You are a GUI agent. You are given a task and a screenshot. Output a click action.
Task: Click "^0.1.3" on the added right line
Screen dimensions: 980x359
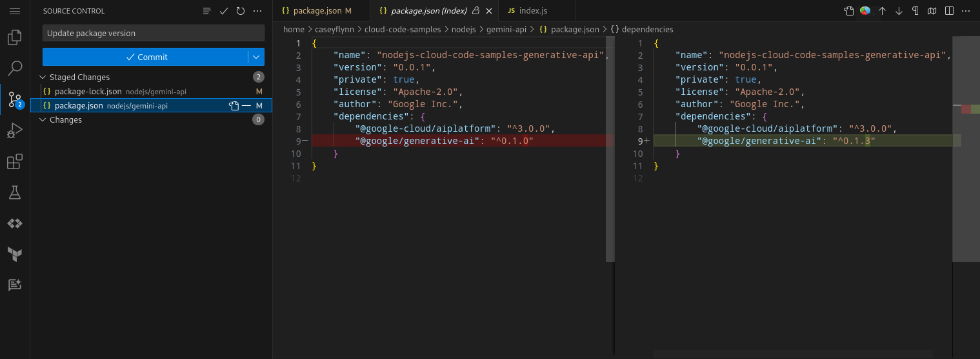854,141
